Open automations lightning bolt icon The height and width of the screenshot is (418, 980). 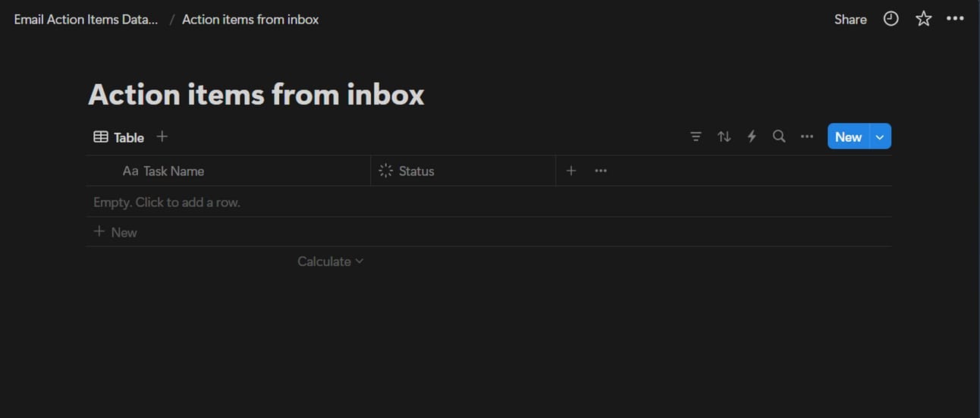click(752, 137)
